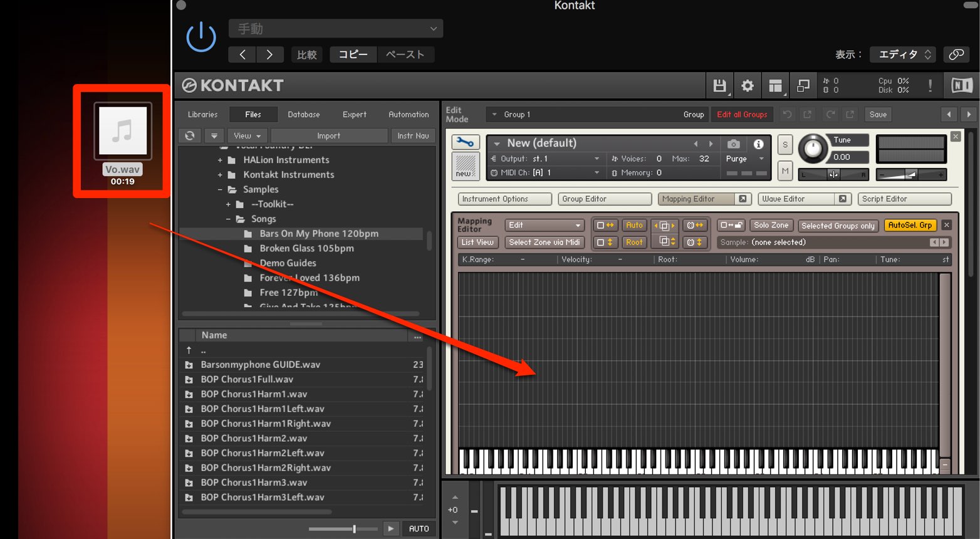This screenshot has width=980, height=539.
Task: Close the Mapping Editor panel
Action: pos(947,225)
